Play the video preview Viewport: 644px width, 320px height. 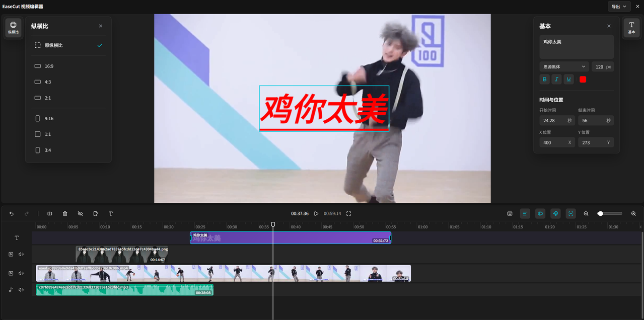(316, 214)
